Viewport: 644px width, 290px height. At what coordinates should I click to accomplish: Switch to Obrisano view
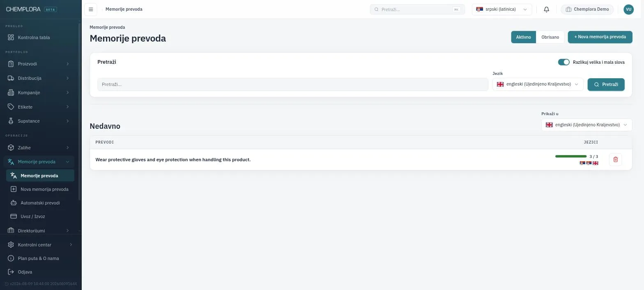point(550,37)
